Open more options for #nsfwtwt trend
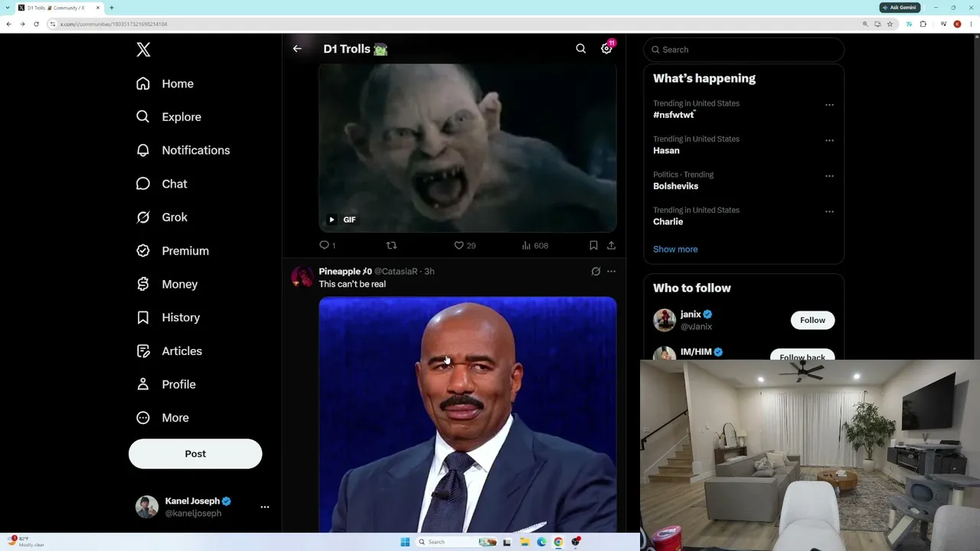Screen dimensions: 980x551 [x=829, y=105]
